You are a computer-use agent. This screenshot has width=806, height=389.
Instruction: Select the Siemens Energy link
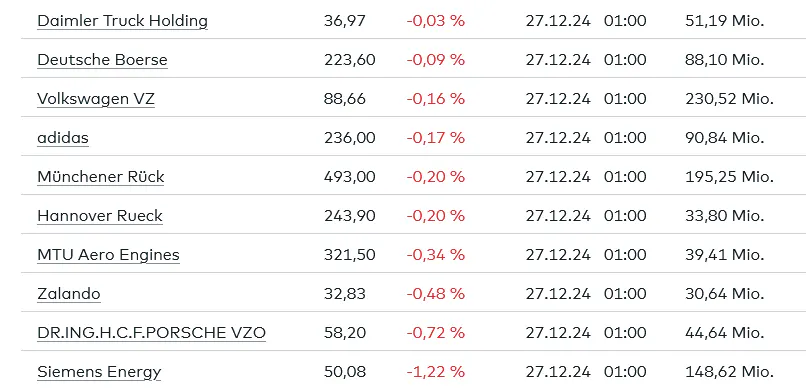pyautogui.click(x=99, y=373)
